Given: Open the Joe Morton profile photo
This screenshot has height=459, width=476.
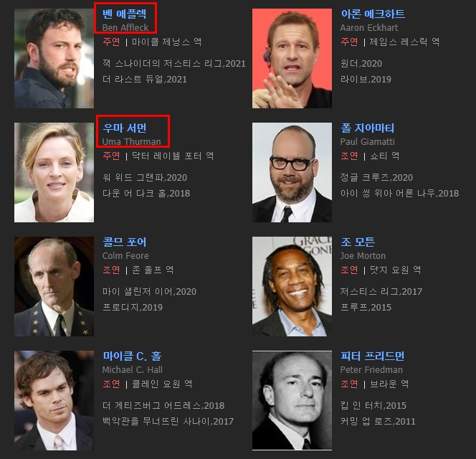Looking at the screenshot, I should pos(292,286).
